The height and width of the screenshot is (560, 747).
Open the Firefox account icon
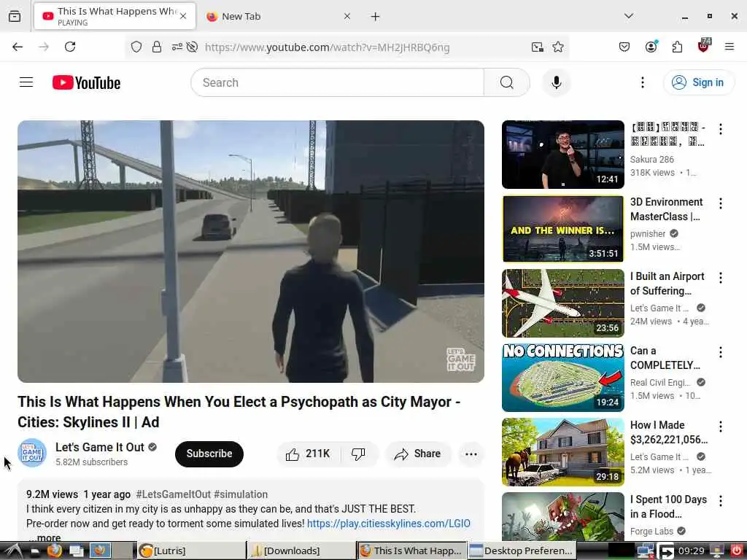[x=651, y=47]
